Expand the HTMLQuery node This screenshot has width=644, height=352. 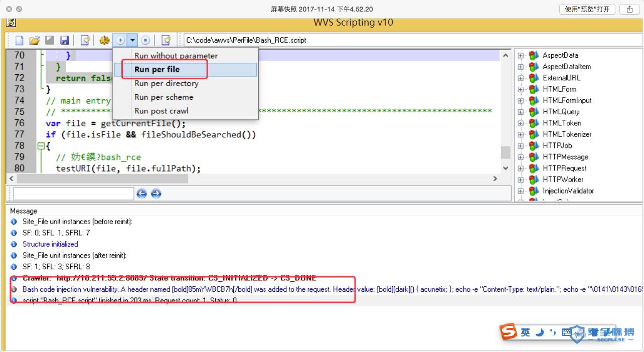tap(521, 112)
